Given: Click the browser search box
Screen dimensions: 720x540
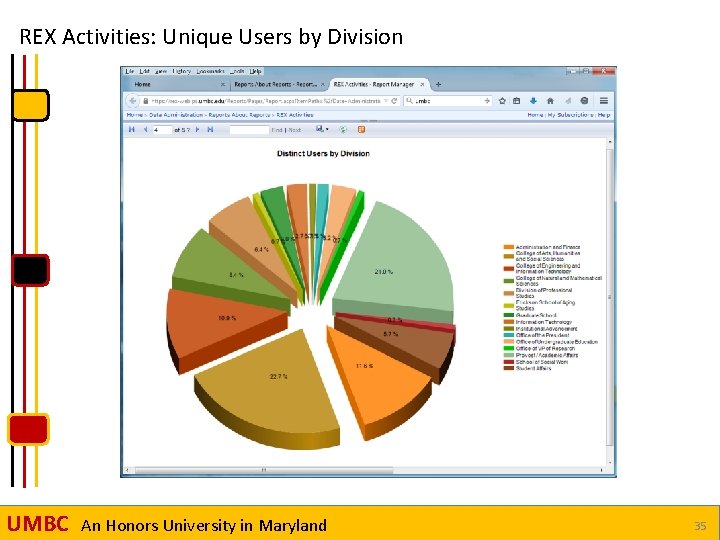Looking at the screenshot, I should [x=449, y=101].
